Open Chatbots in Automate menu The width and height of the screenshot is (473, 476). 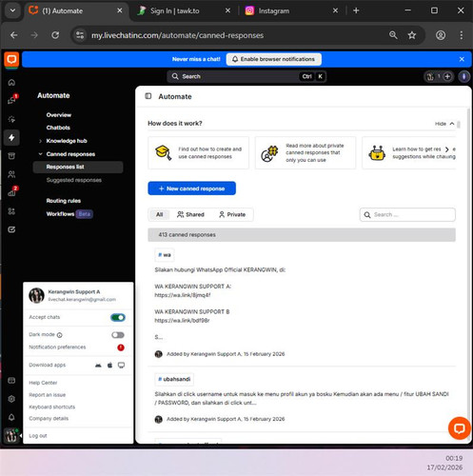(58, 128)
